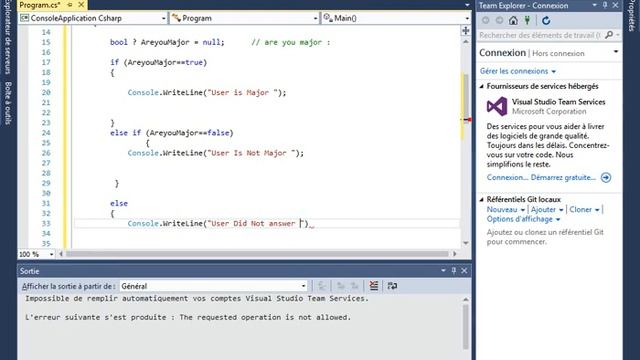Click the red error marker in scrollbar

point(469,120)
